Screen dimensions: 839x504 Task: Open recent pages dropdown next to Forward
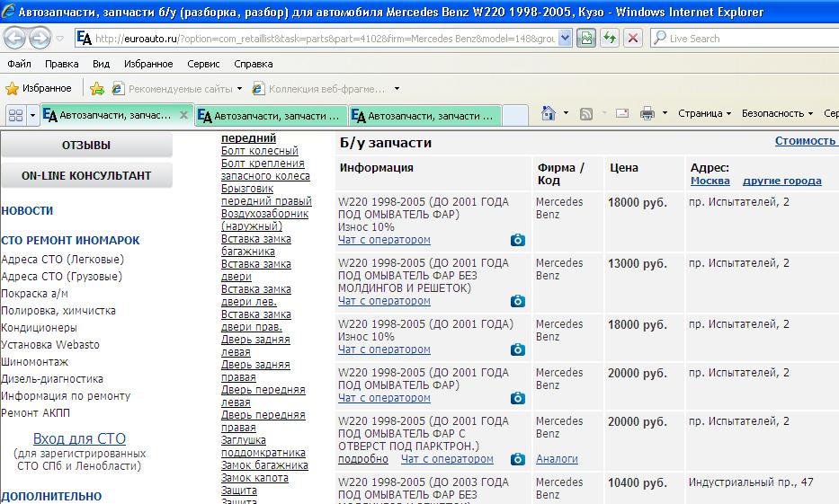(60, 39)
